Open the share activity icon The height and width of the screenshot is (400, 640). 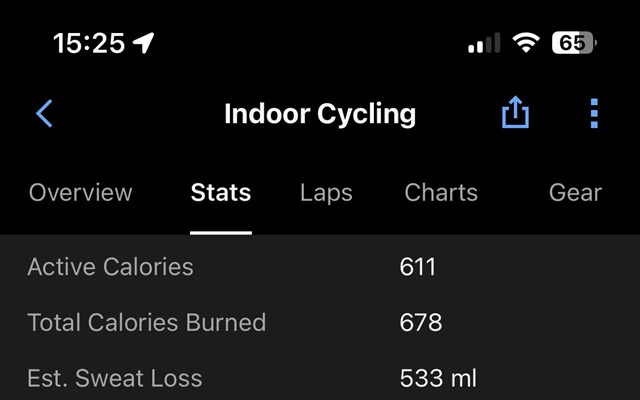[515, 112]
